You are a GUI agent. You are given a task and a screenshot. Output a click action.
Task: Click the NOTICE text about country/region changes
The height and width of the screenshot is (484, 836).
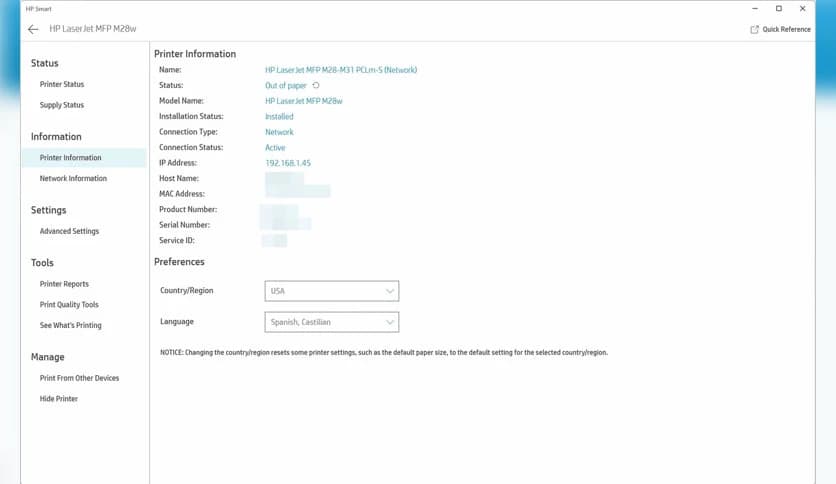point(384,352)
